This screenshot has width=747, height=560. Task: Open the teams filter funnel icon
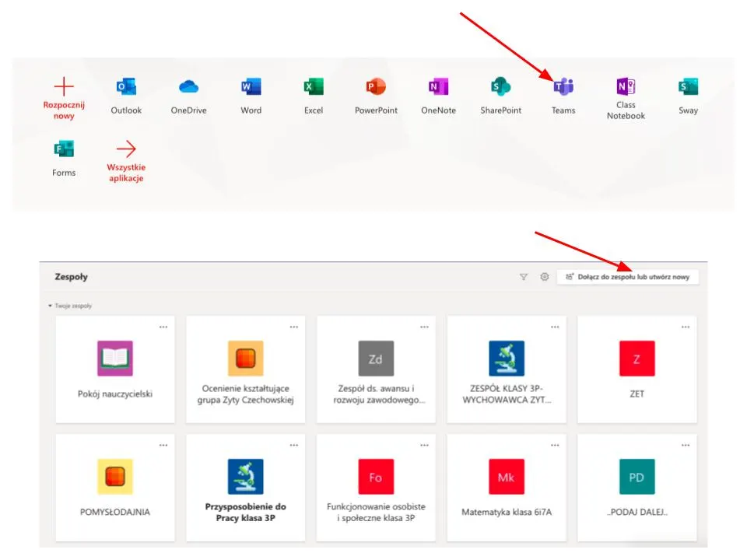click(524, 276)
